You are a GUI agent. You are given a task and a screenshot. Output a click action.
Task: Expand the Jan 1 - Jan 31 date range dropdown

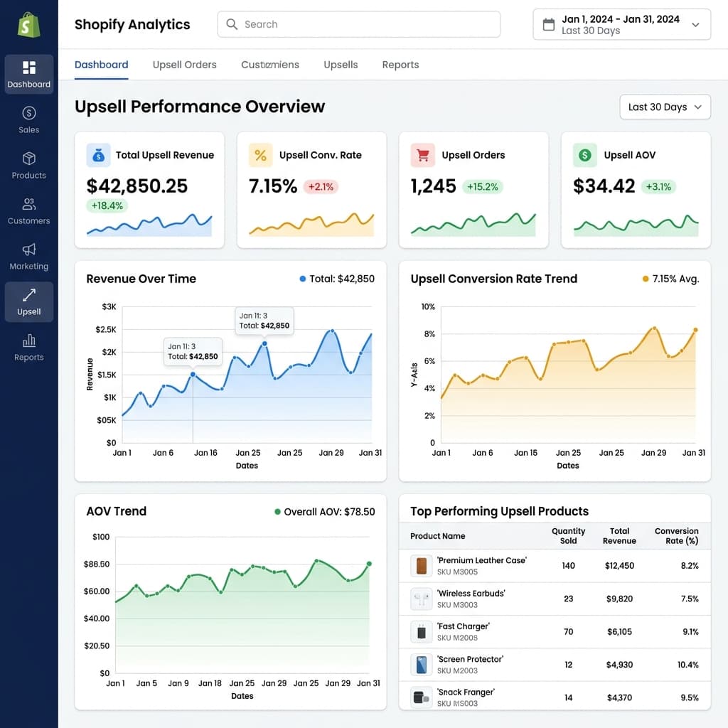[x=621, y=25]
